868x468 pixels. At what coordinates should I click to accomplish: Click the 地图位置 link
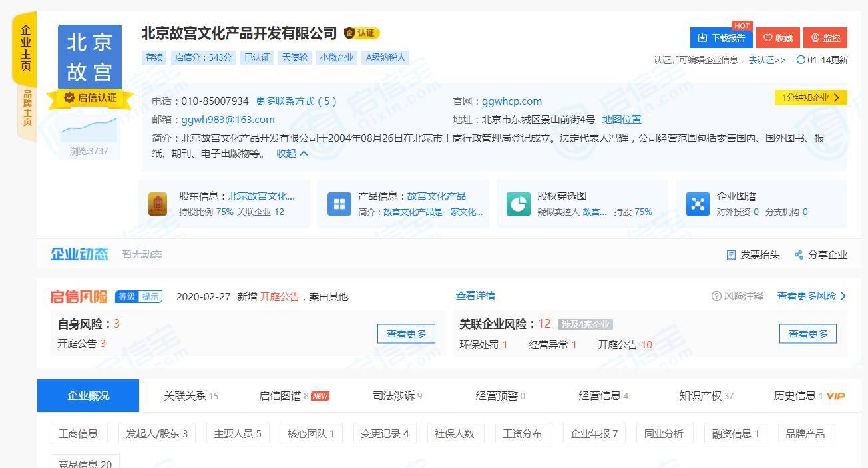tap(622, 120)
